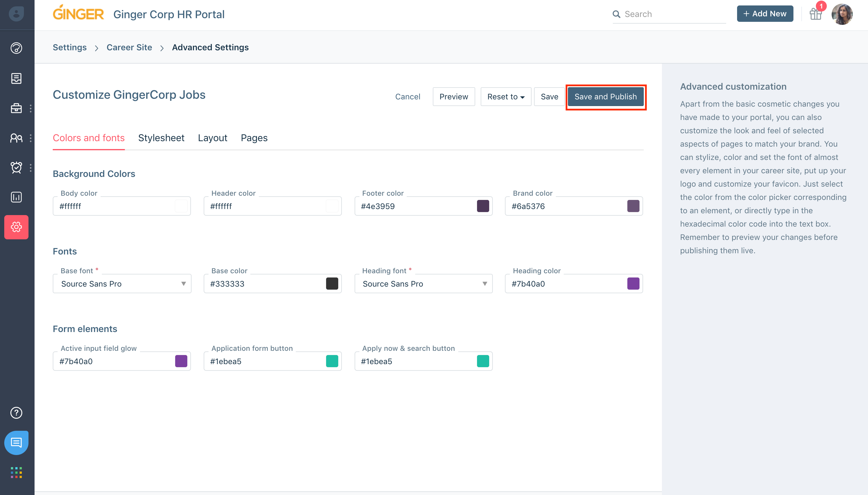Open the chat message bubble icon
The height and width of the screenshot is (495, 868).
click(16, 443)
